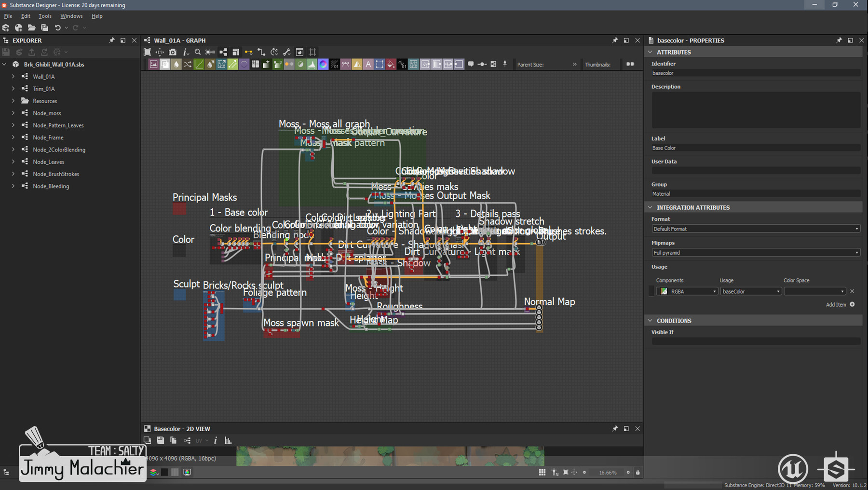Expand the Resources folder

pyautogui.click(x=13, y=101)
